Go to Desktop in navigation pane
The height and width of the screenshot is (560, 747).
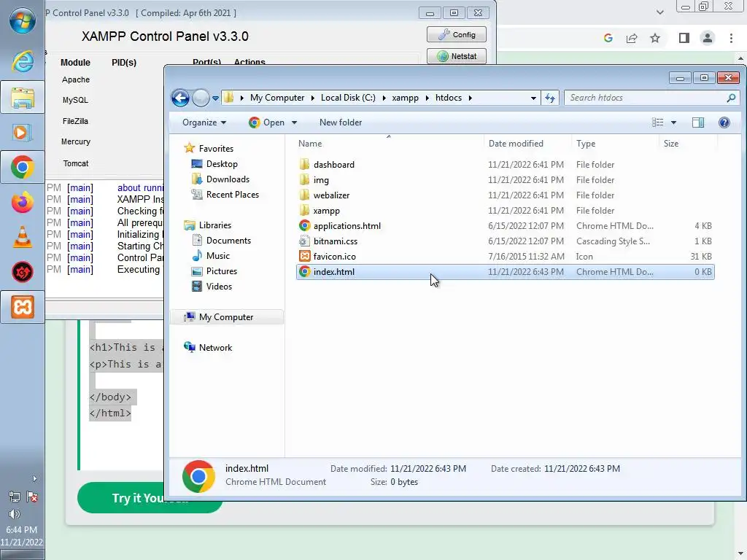pos(222,164)
